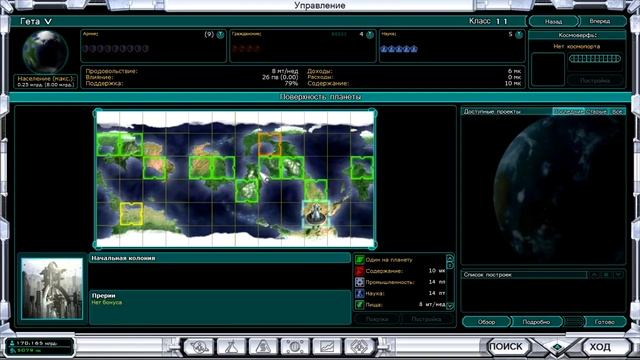Viewport: 640px width, 360px height.
Task: Click middle button in Список построек header
Action: point(607,275)
